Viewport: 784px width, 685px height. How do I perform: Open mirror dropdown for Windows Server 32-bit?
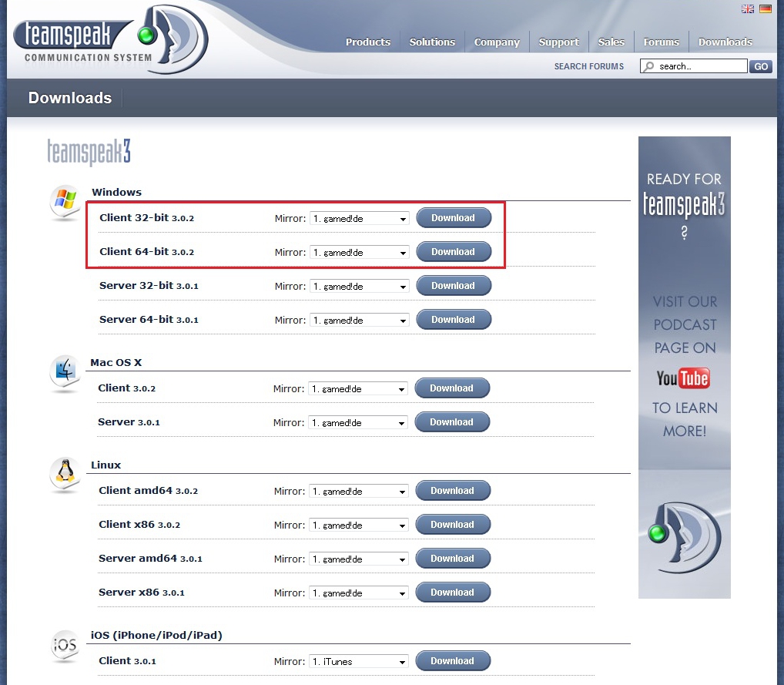coord(360,286)
